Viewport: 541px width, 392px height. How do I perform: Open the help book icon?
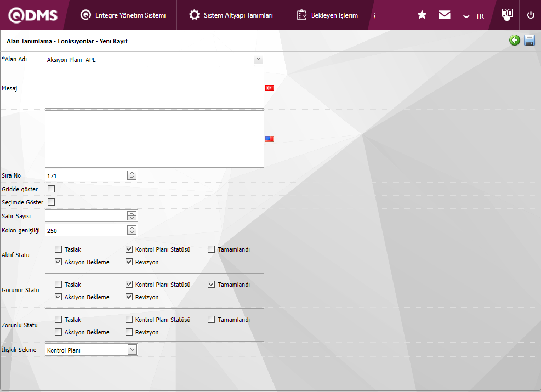tap(507, 15)
